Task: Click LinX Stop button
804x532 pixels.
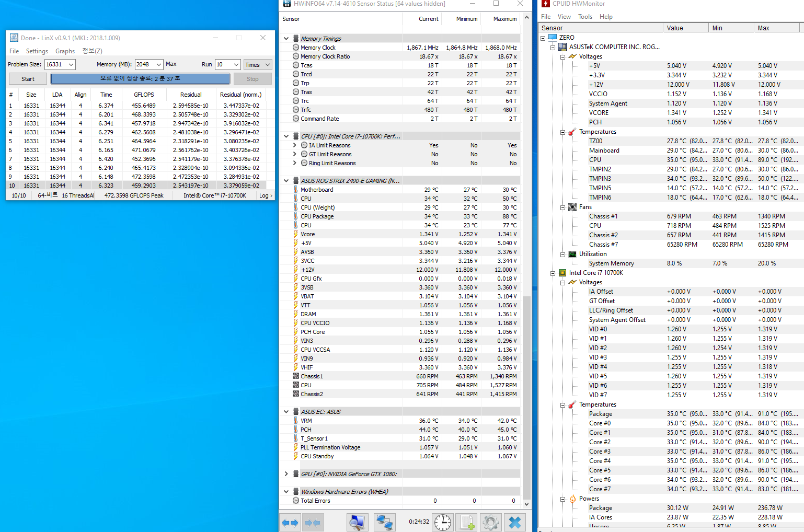Action: point(252,79)
